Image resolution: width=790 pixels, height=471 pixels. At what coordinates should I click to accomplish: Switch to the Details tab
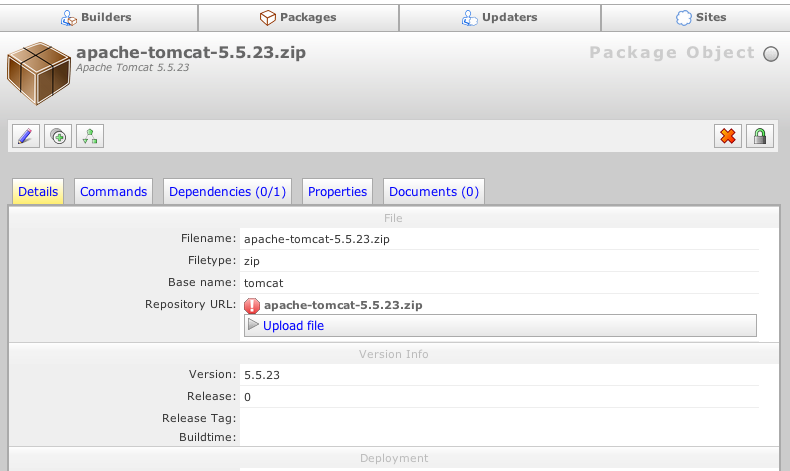pos(38,191)
